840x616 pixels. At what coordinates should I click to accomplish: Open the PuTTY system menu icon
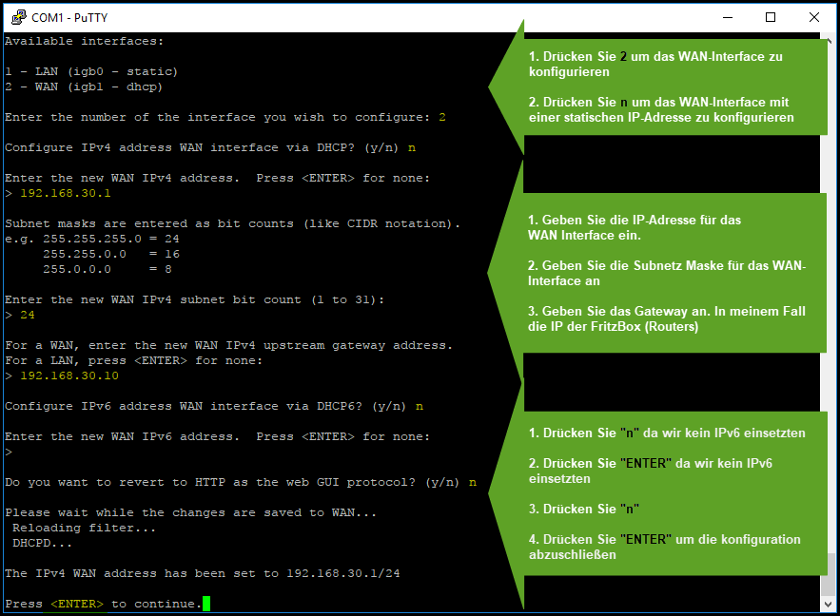[18, 16]
